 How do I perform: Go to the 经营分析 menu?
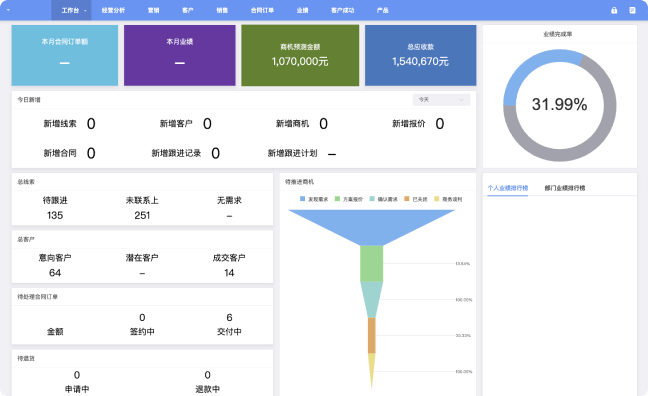(x=113, y=10)
